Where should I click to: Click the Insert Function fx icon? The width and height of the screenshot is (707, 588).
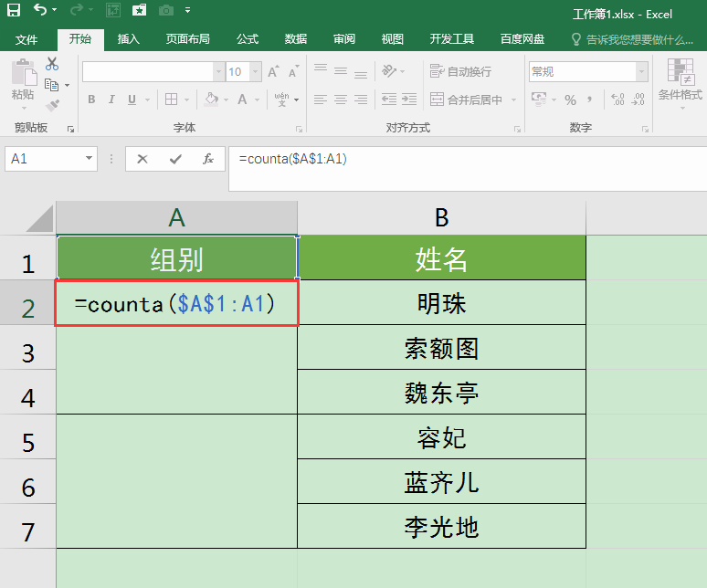[x=208, y=159]
